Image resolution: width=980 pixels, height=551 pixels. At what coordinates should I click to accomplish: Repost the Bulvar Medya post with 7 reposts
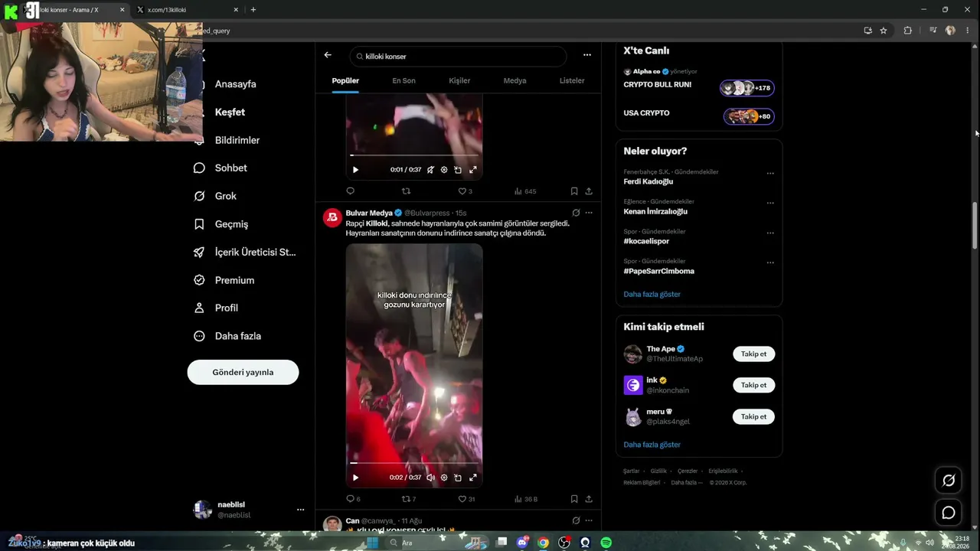click(x=409, y=499)
